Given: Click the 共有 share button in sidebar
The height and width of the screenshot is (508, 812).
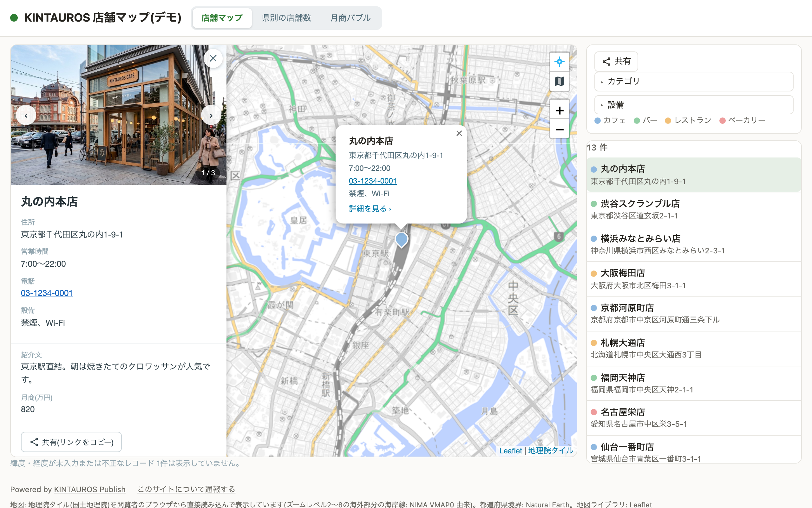Looking at the screenshot, I should [616, 61].
